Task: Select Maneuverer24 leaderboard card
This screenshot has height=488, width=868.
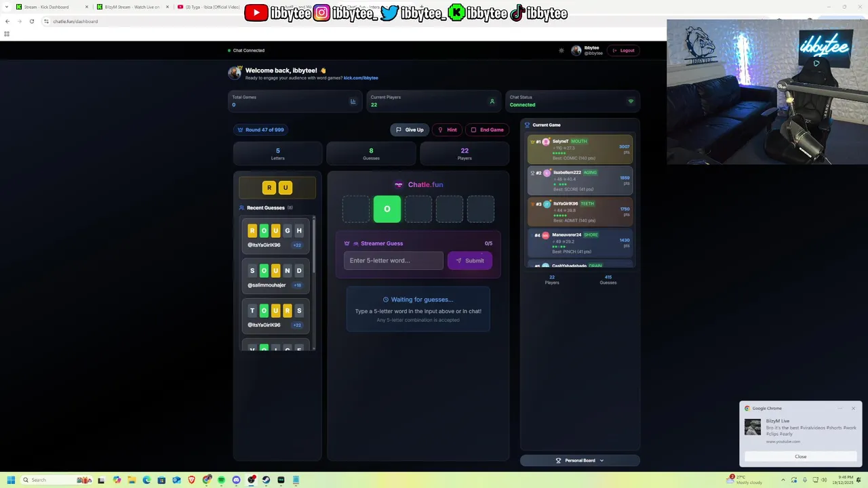Action: (580, 243)
